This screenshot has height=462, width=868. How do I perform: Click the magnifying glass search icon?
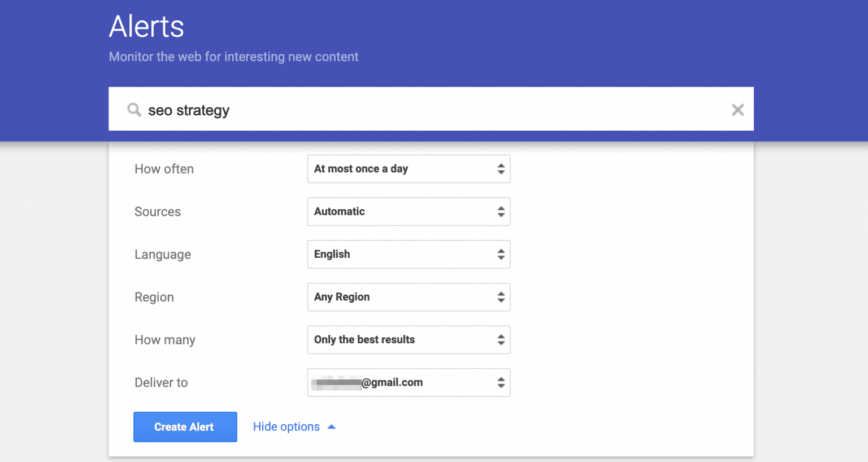(x=134, y=110)
